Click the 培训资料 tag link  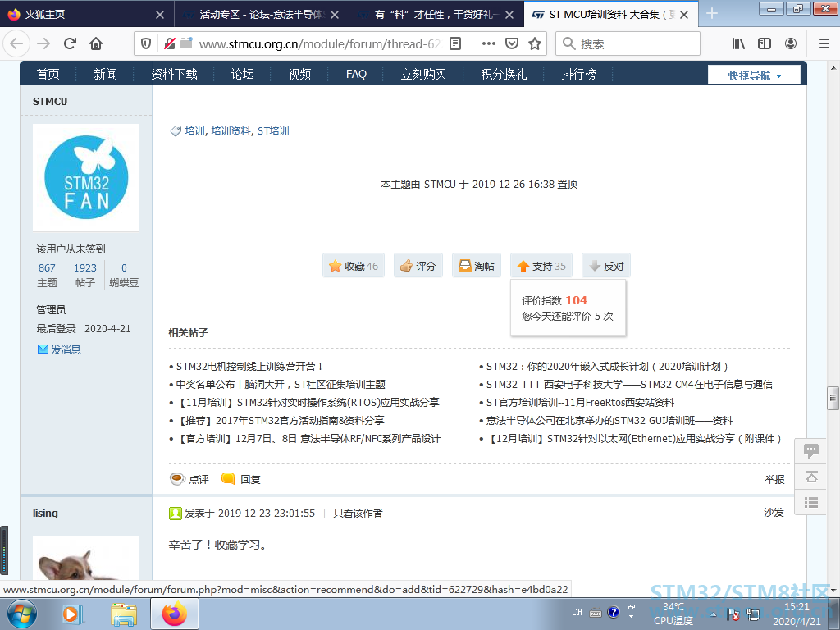coord(231,130)
